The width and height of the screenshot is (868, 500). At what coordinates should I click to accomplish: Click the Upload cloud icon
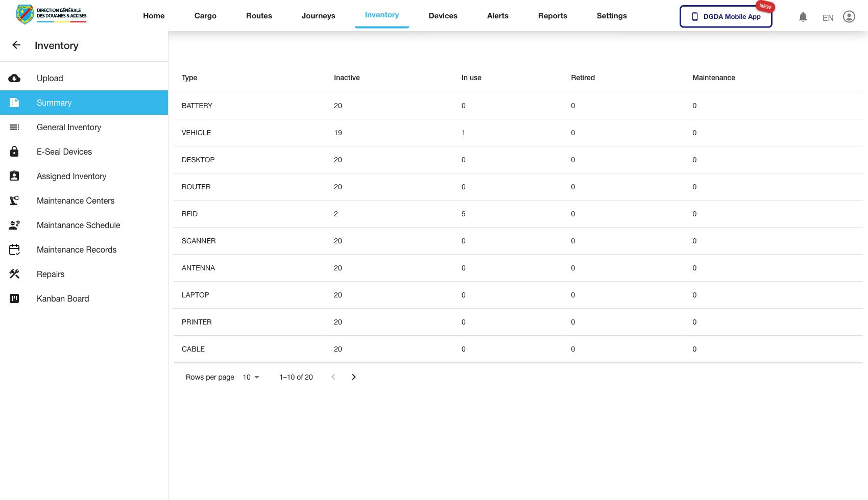[x=14, y=78]
